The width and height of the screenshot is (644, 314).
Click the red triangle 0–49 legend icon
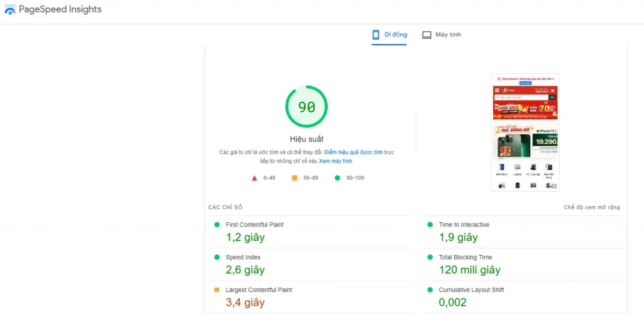[255, 178]
